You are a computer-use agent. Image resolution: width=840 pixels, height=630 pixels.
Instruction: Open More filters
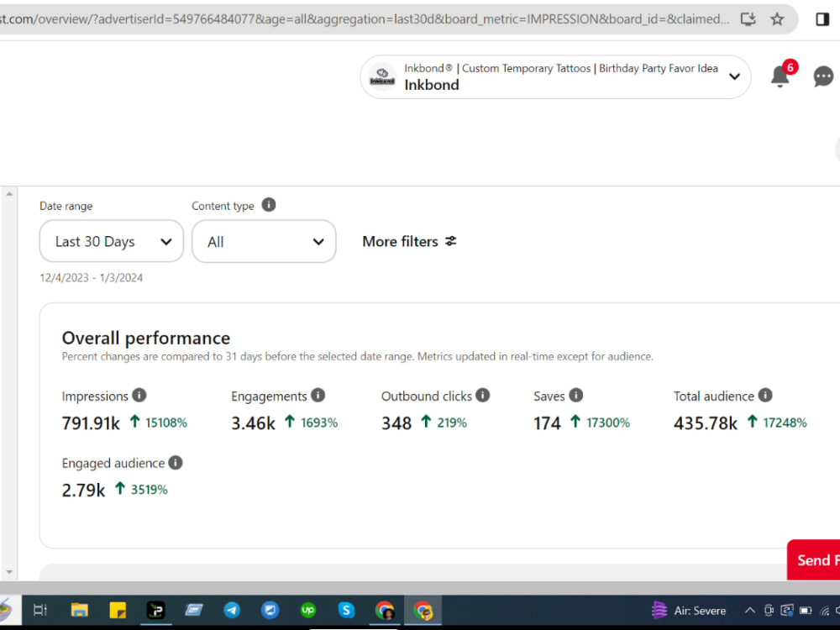point(409,242)
